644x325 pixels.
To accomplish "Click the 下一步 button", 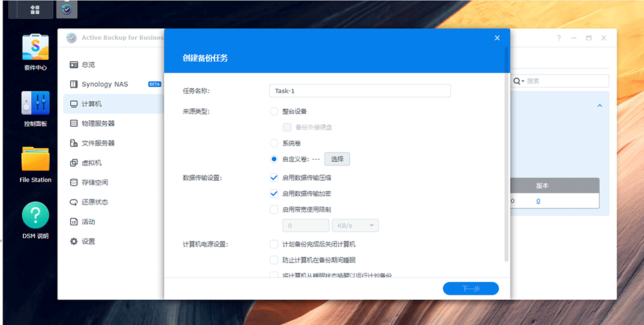I will (470, 289).
